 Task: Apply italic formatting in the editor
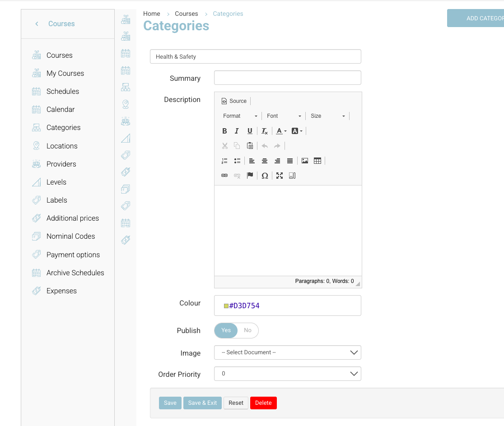click(237, 131)
